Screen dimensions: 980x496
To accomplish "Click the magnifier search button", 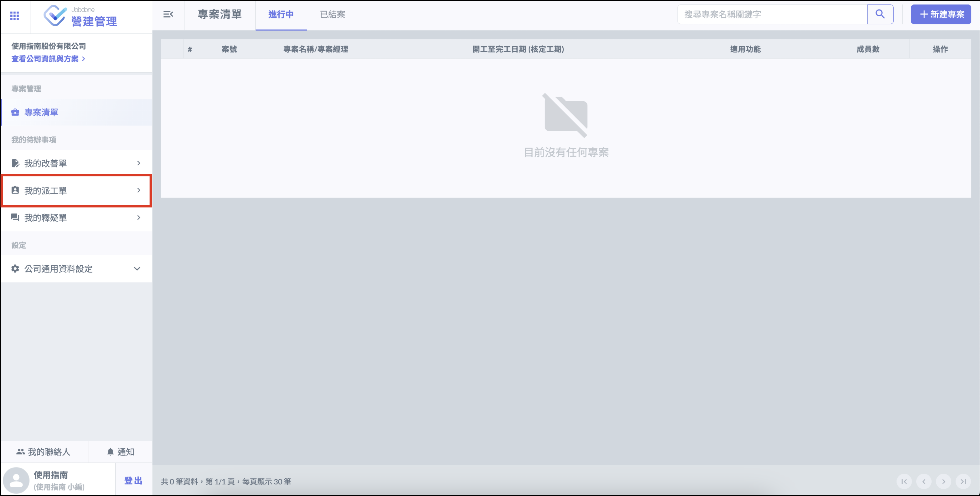I will coord(880,14).
